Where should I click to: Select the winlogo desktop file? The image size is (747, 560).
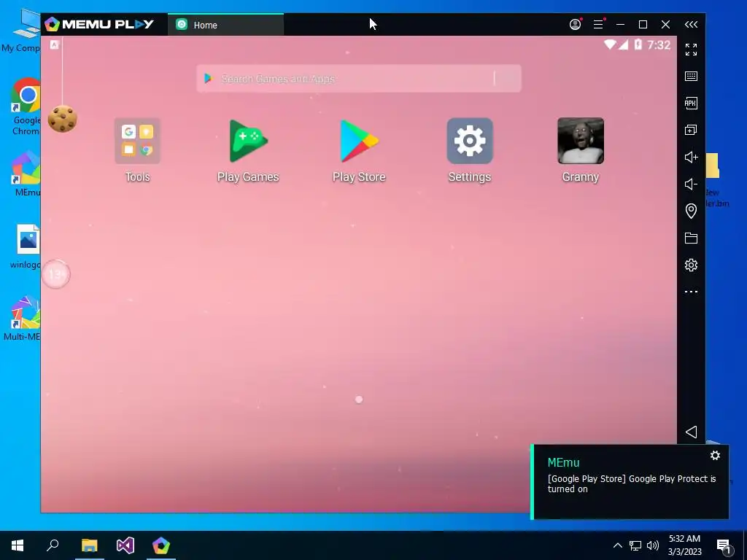26,246
